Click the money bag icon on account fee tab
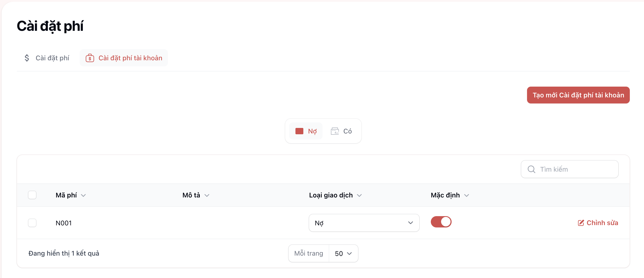 pyautogui.click(x=90, y=58)
